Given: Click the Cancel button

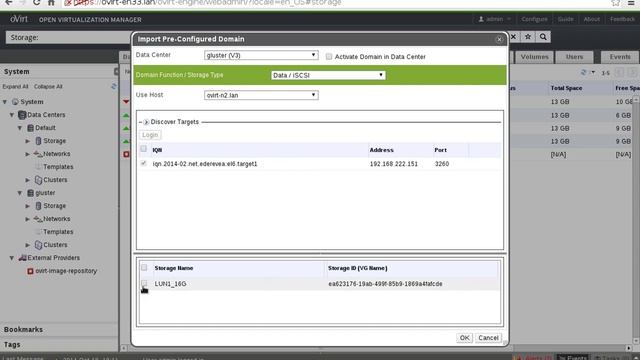Looking at the screenshot, I should tap(488, 338).
